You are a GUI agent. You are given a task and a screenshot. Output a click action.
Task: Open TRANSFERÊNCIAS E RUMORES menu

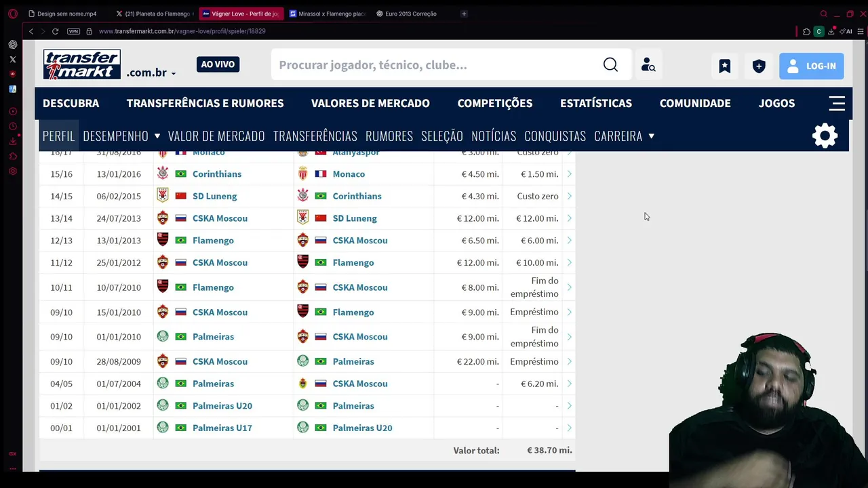205,103
